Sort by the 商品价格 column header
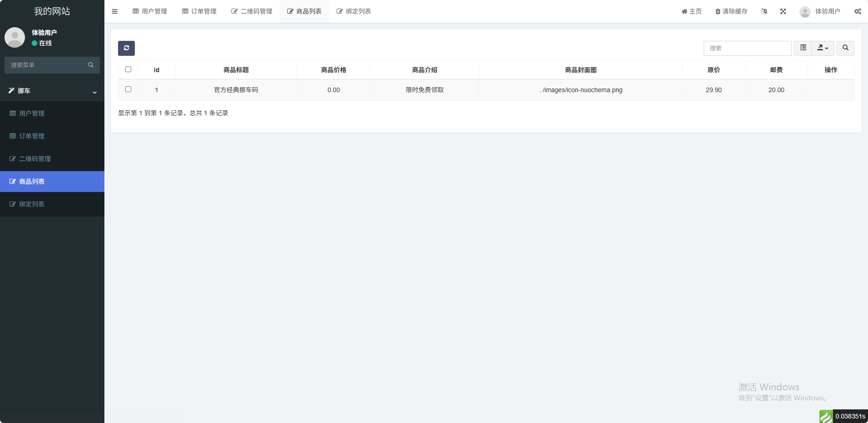Image resolution: width=868 pixels, height=423 pixels. point(334,70)
